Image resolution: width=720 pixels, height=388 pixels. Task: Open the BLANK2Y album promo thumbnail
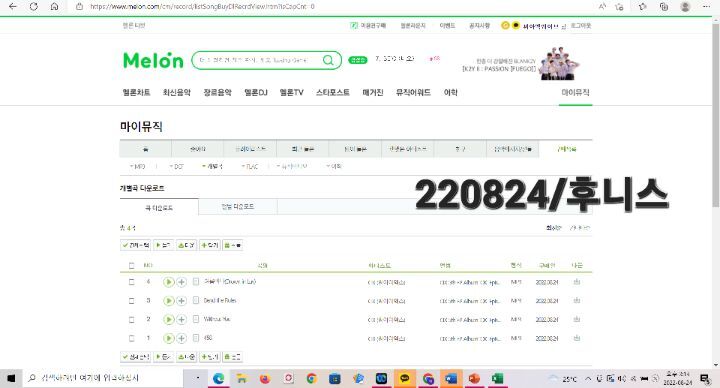click(559, 63)
